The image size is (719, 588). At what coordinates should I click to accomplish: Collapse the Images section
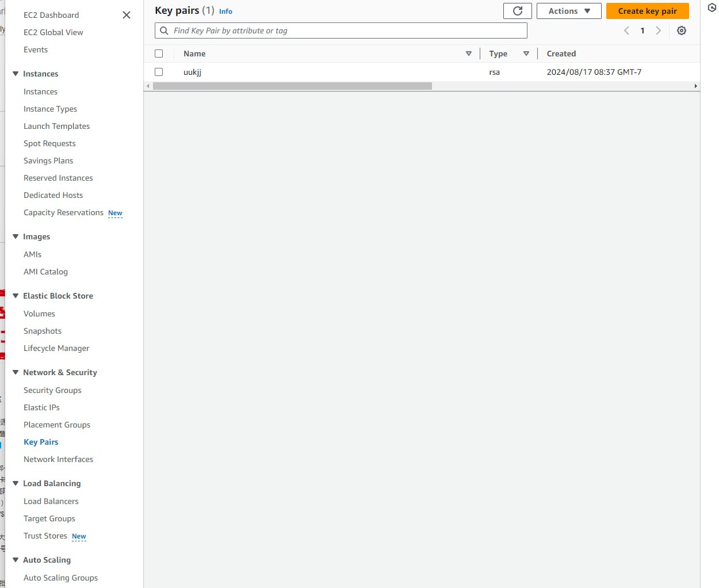[x=16, y=236]
